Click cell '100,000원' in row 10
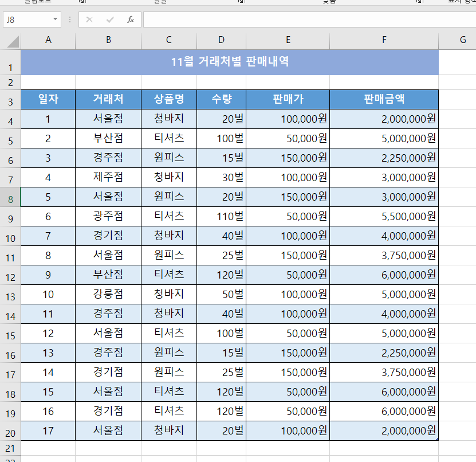This screenshot has width=476, height=462. pos(288,236)
